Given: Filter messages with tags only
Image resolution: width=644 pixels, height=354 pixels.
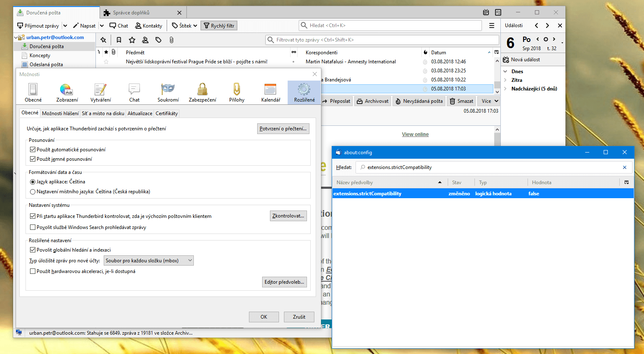Looking at the screenshot, I should pyautogui.click(x=158, y=40).
